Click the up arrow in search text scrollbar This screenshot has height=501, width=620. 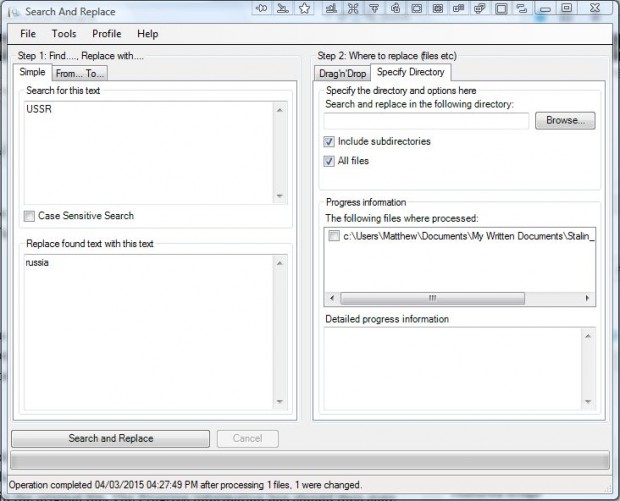pos(280,110)
